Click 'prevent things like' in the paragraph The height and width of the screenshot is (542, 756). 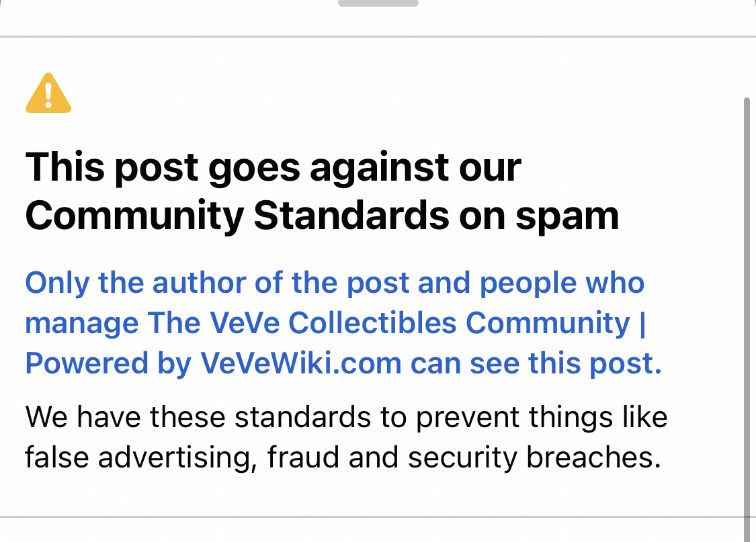(542, 417)
